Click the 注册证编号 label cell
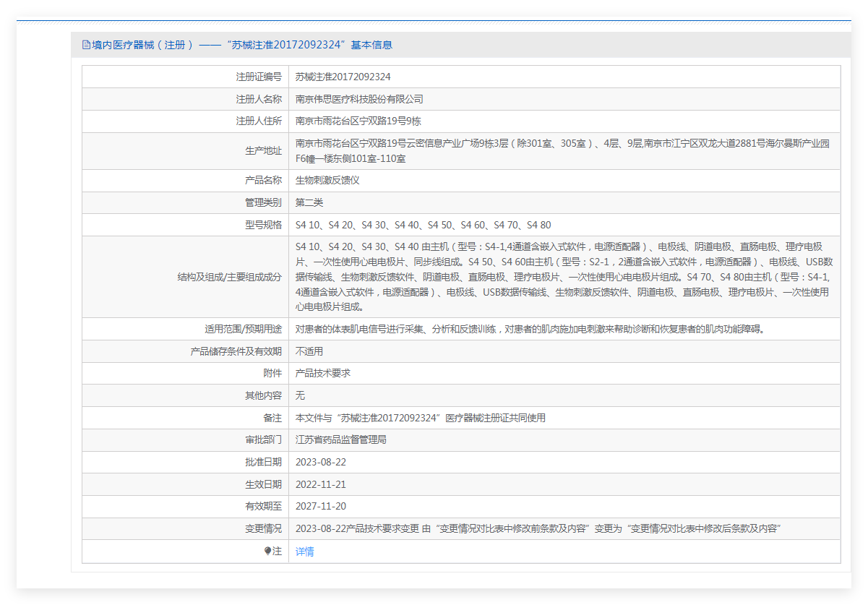This screenshot has width=868, height=605. 185,77
